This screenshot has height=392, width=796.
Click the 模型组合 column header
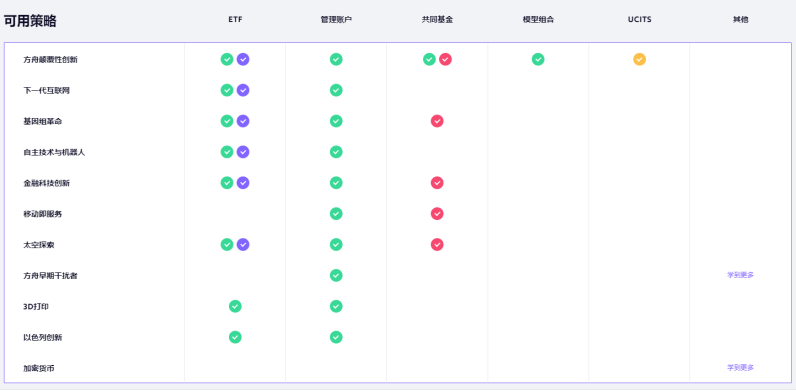pos(538,20)
